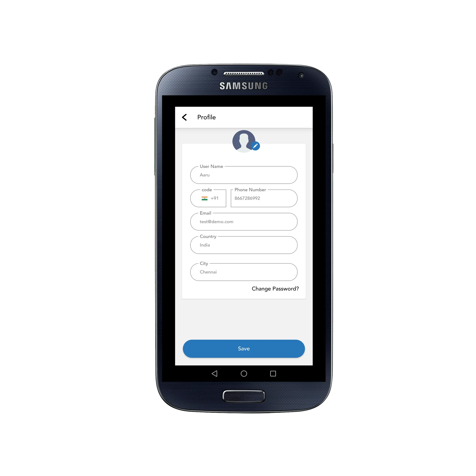476x476 pixels.
Task: Click the Save button
Action: (x=243, y=349)
